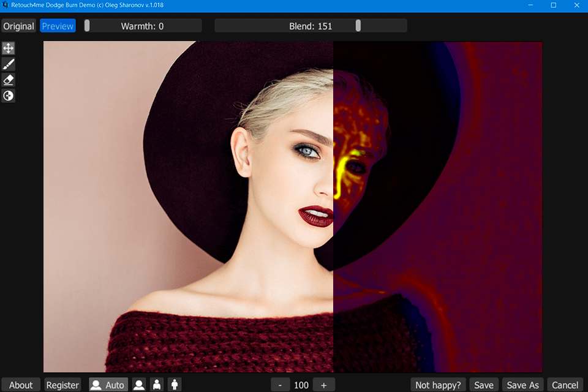Select the Move pan tool
This screenshot has height=392, width=588.
(8, 48)
